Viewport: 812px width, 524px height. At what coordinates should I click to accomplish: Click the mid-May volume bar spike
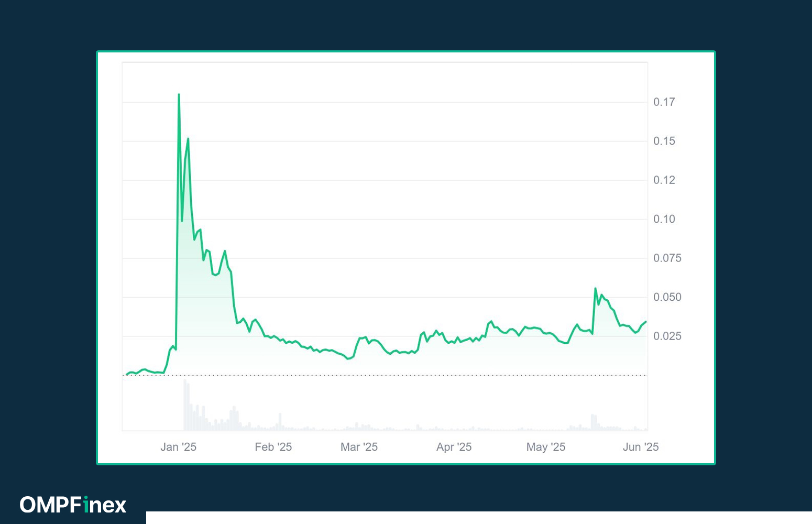(593, 422)
